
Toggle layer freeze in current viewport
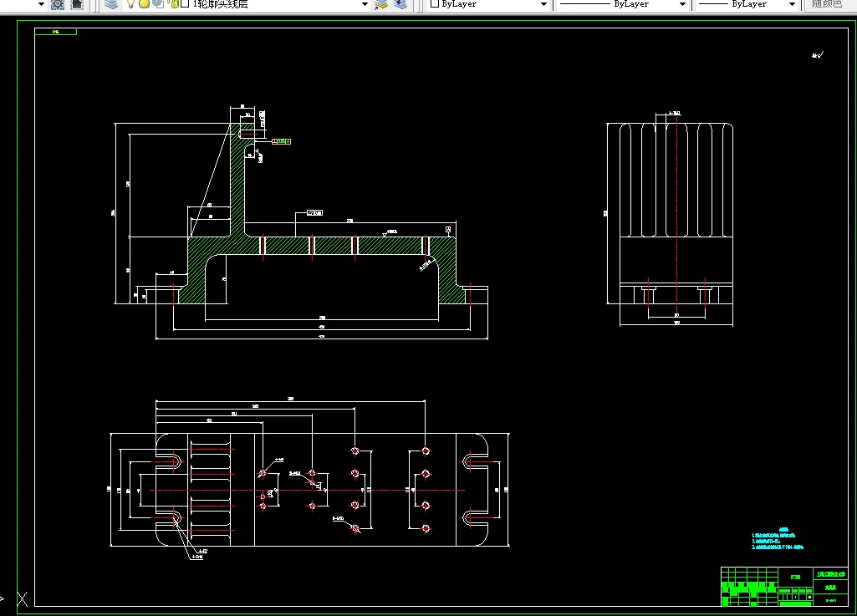click(158, 4)
